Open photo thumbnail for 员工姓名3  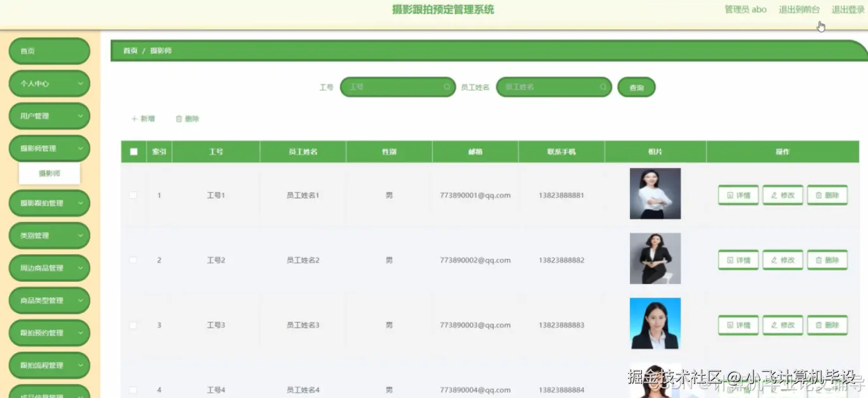point(655,323)
